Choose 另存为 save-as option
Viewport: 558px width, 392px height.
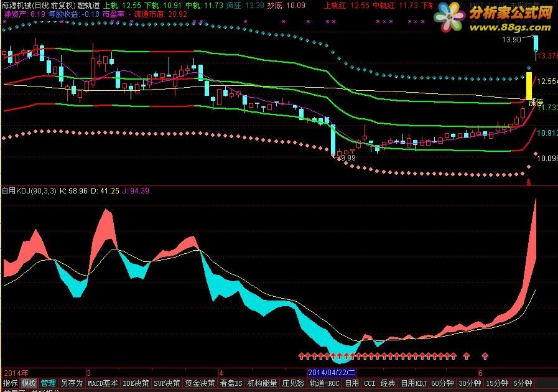(72, 383)
